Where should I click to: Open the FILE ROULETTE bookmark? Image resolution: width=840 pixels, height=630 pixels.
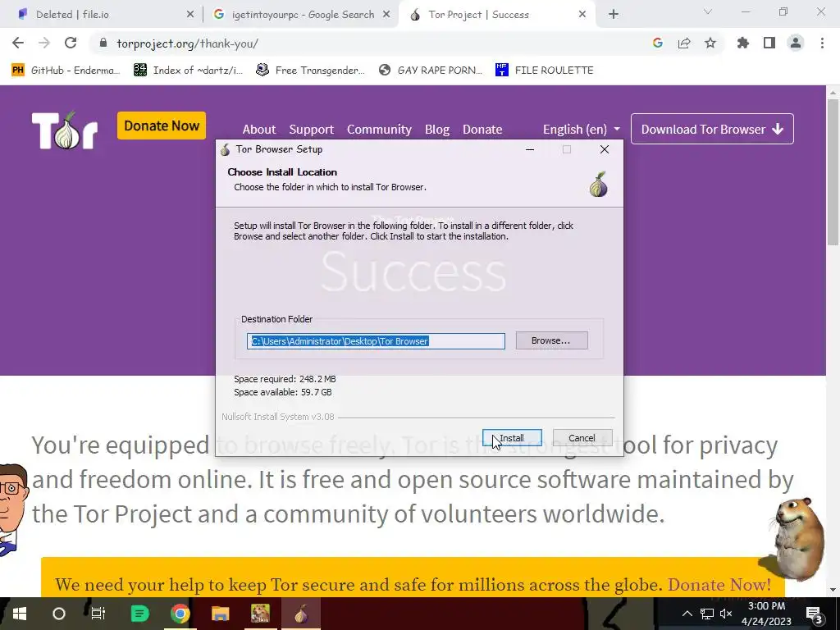(545, 71)
